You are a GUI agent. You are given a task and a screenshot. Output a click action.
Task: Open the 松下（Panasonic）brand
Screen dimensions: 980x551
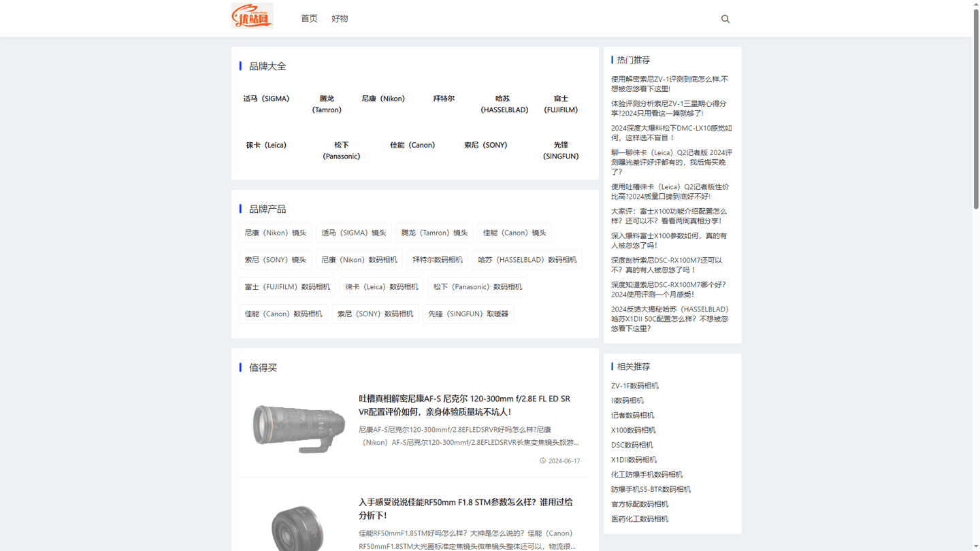point(342,150)
